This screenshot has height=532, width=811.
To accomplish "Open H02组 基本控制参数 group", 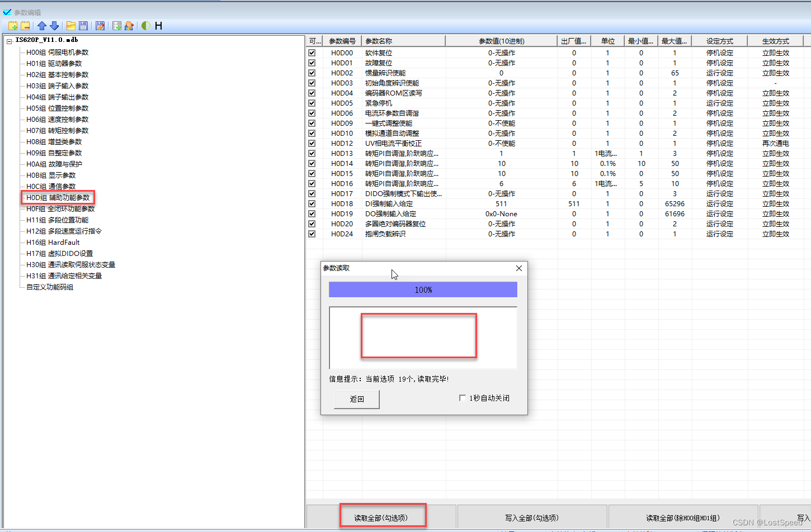I will pos(57,75).
